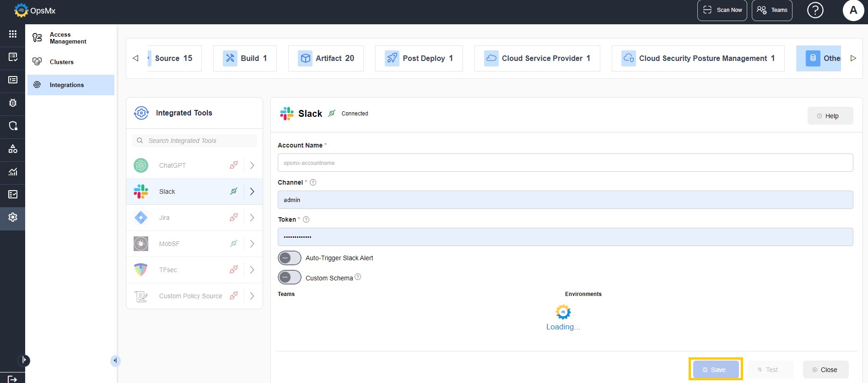
Task: Click the help question mark icon in header
Action: pos(815,10)
